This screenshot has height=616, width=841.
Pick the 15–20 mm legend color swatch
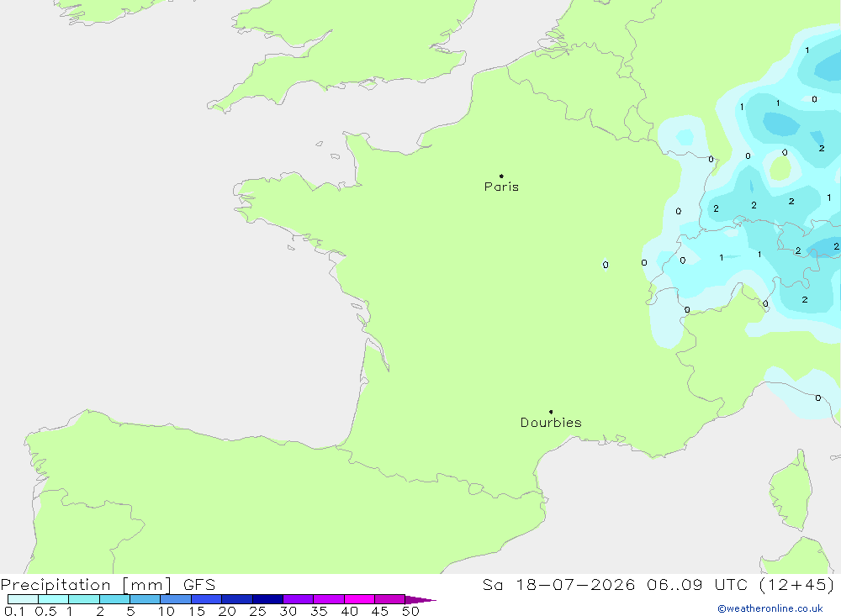click(x=207, y=599)
